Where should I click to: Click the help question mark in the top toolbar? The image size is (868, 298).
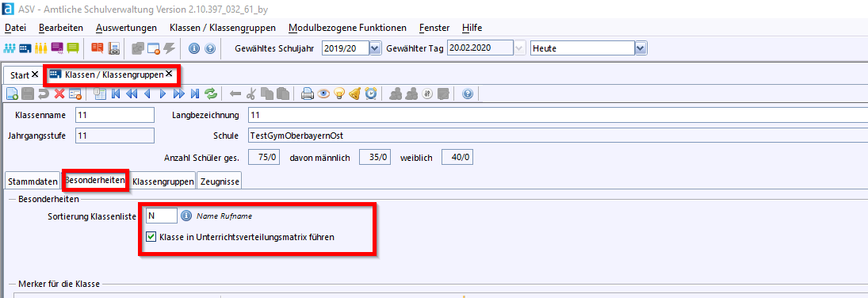[x=209, y=48]
